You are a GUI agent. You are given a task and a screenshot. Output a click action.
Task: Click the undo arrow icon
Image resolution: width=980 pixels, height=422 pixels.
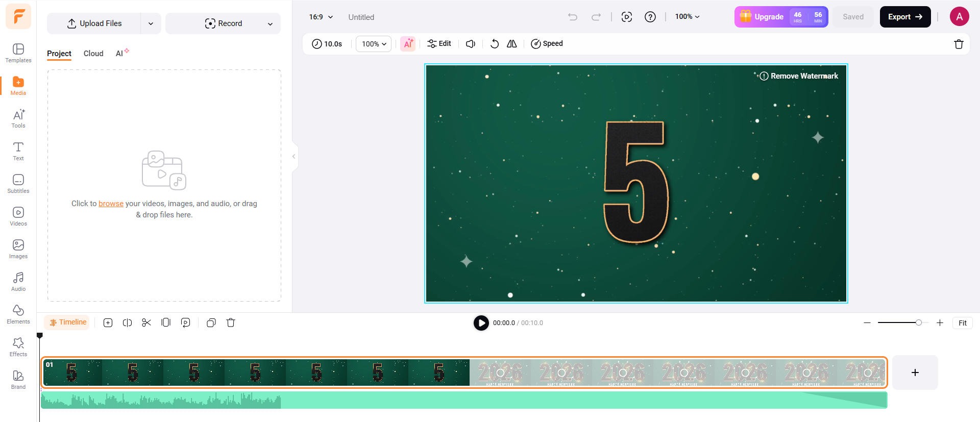[x=573, y=17]
